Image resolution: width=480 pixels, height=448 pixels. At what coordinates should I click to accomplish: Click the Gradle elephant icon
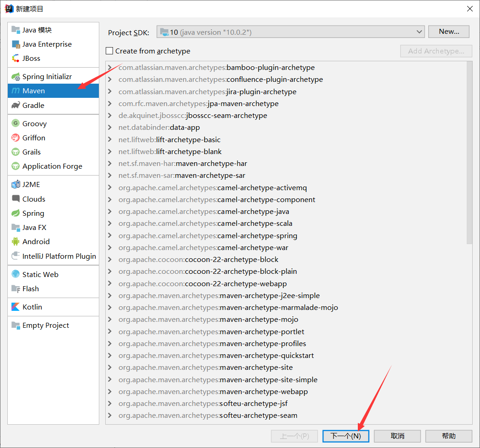tap(16, 105)
